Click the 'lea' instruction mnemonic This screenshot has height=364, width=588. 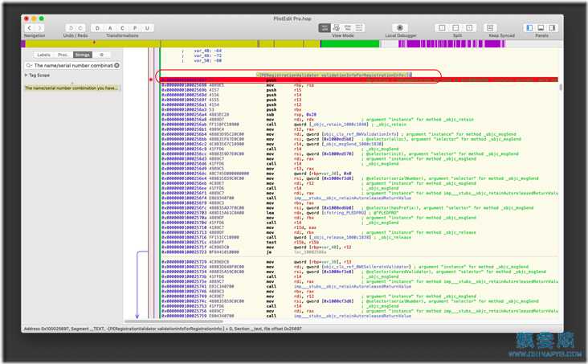(270, 213)
